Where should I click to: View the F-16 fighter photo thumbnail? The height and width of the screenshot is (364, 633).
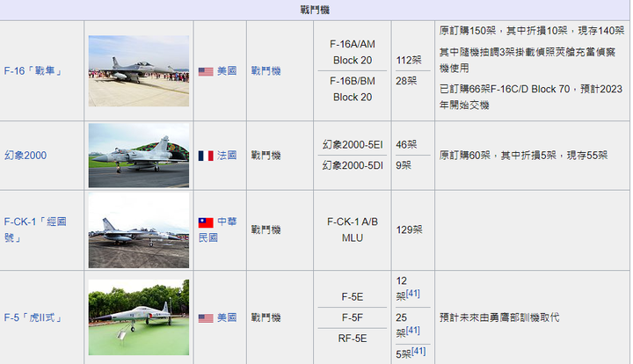coord(139,71)
